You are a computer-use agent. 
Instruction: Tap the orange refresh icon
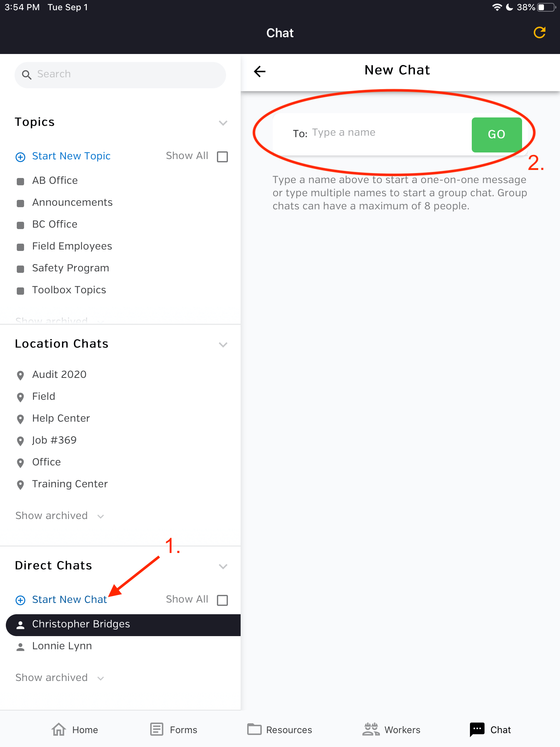(x=540, y=32)
